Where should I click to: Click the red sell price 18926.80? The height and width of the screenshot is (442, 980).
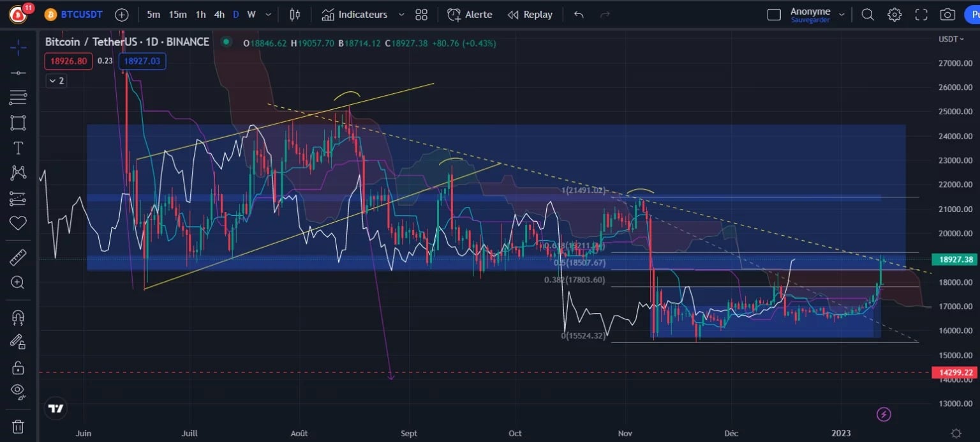coord(68,61)
